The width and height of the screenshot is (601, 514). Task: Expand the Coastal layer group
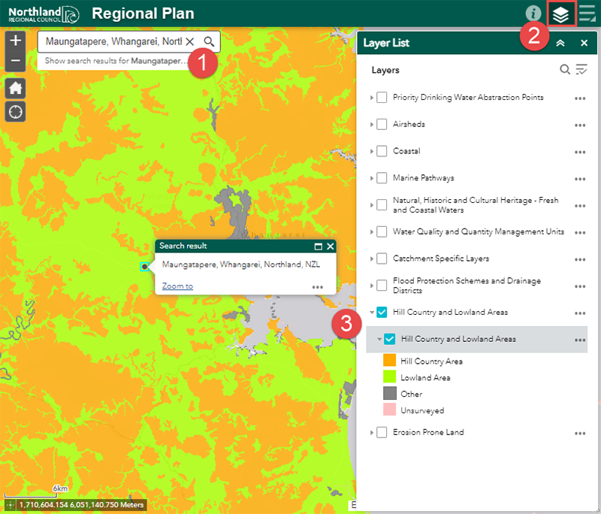371,151
